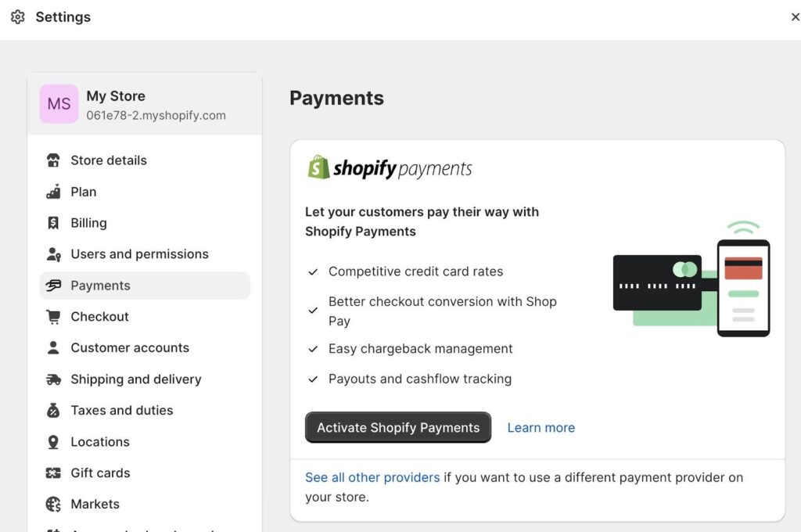The image size is (801, 532).
Task: Click the Plan icon in sidebar
Action: point(53,192)
